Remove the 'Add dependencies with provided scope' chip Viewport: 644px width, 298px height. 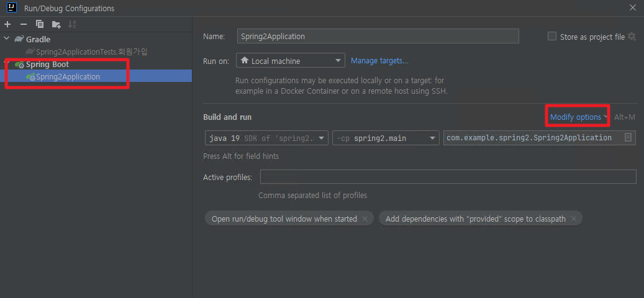coord(573,219)
